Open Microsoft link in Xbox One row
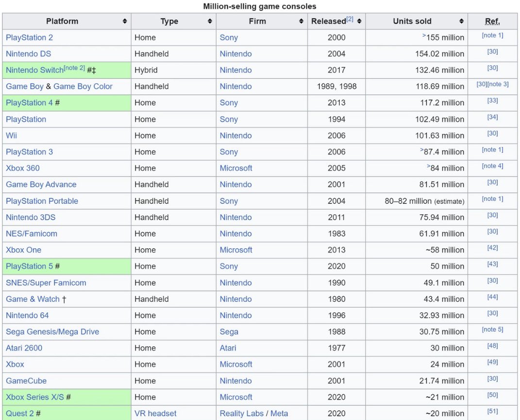 point(236,250)
